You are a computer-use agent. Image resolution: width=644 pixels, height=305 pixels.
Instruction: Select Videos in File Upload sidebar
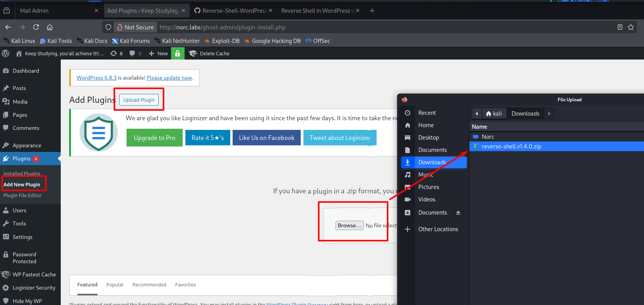434,199
